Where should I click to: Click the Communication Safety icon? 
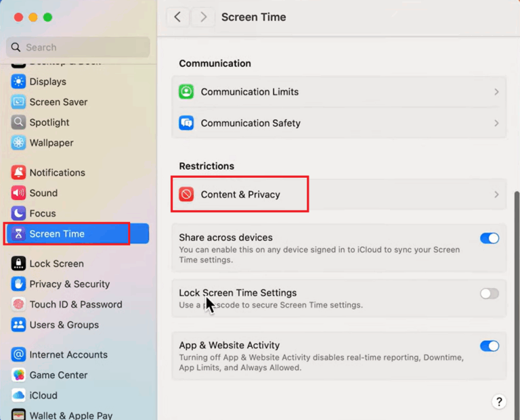[x=186, y=123]
